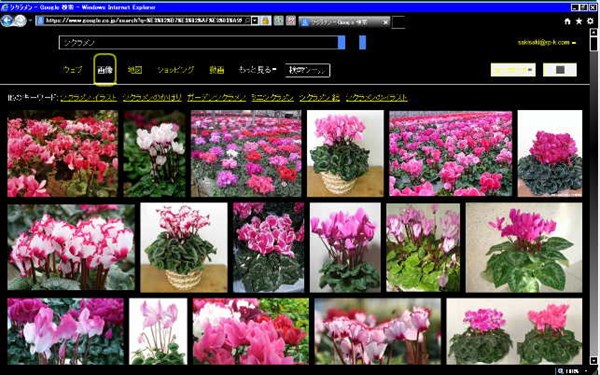Open the greenhouse mixed-color cyclamen pots thumbnail

click(246, 153)
